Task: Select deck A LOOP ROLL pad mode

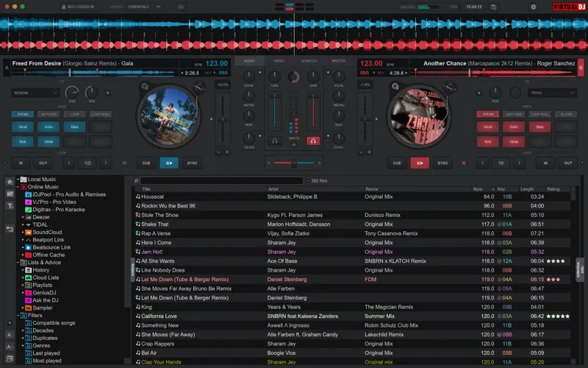Action: pyautogui.click(x=101, y=114)
